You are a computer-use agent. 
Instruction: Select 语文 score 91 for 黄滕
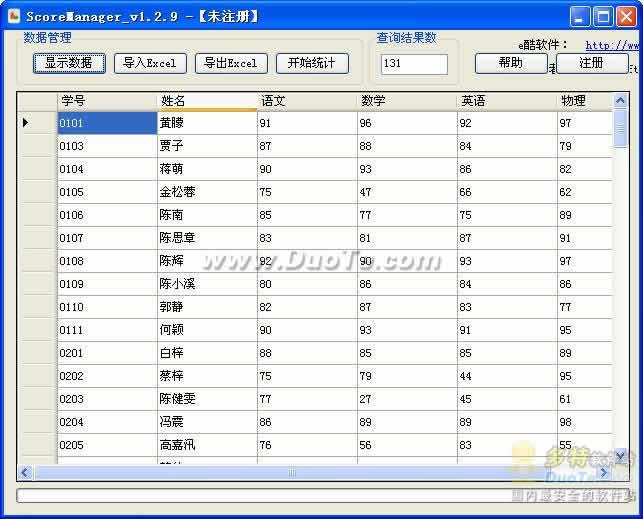[308, 123]
